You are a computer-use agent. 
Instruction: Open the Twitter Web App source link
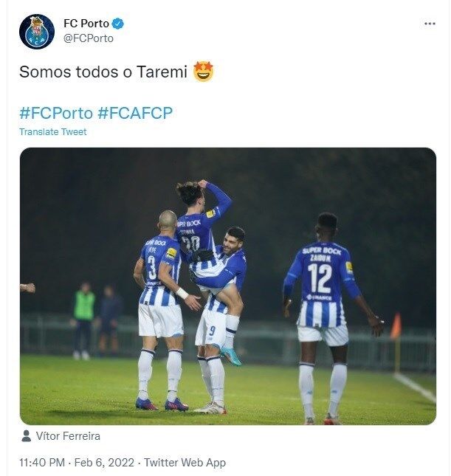click(x=185, y=463)
